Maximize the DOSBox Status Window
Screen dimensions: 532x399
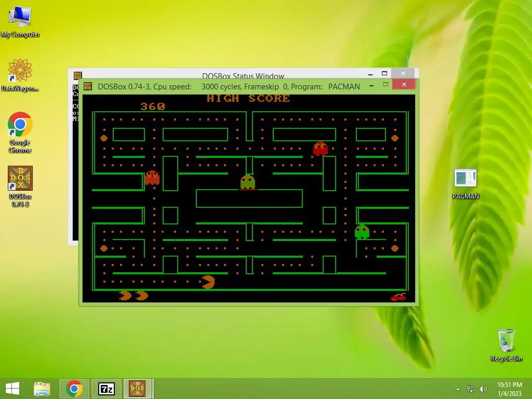click(384, 73)
